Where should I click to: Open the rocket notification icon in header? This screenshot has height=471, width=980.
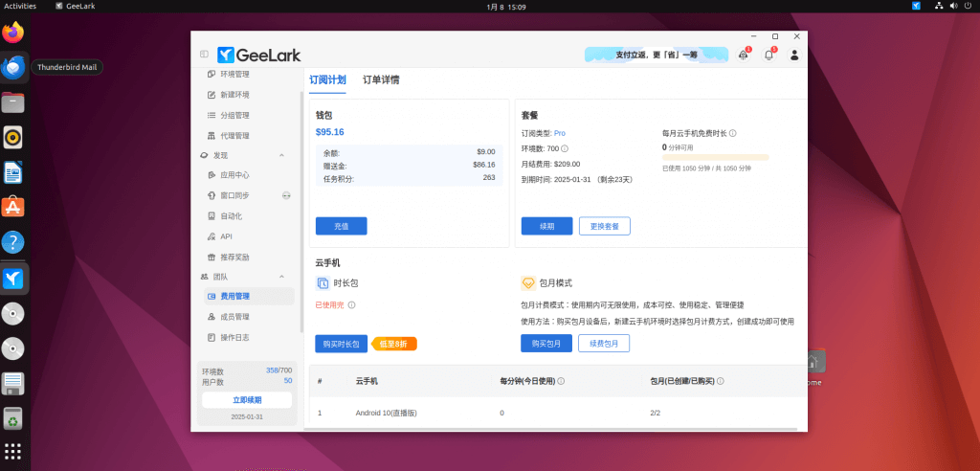(743, 56)
